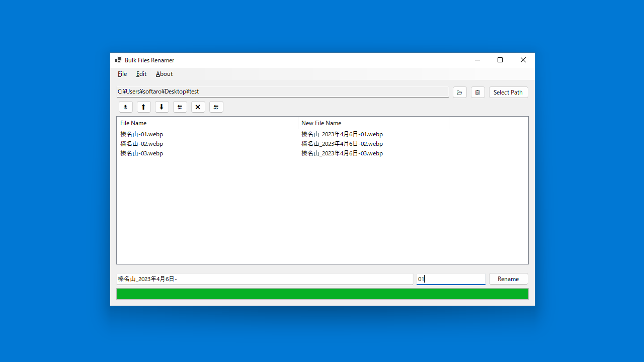Click the folder path text field
Image resolution: width=644 pixels, height=362 pixels.
click(x=283, y=92)
